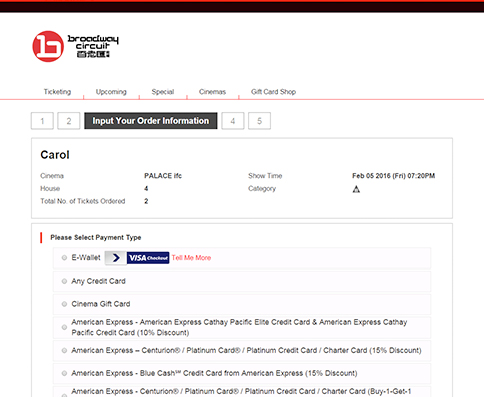The width and height of the screenshot is (484, 397).
Task: Select Any Credit Card payment option
Action: tap(64, 281)
